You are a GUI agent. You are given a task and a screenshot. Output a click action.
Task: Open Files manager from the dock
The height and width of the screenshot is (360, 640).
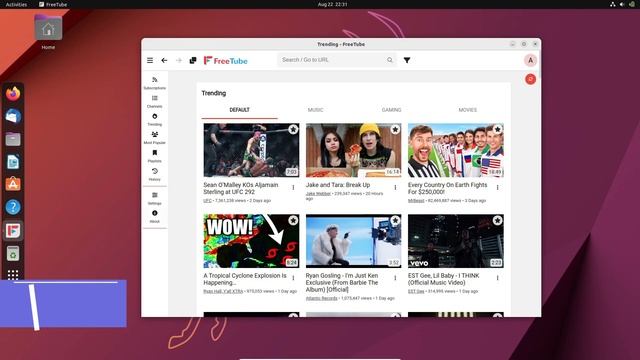point(13,139)
